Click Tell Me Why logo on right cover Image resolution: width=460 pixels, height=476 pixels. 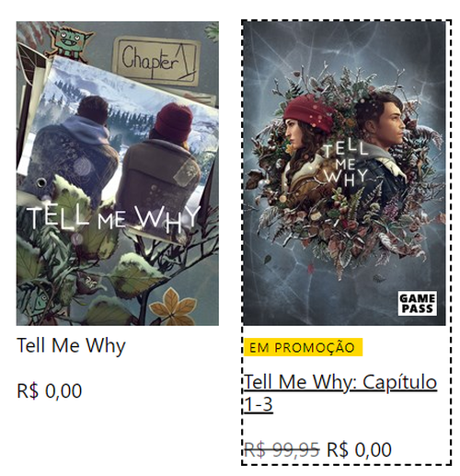346,163
